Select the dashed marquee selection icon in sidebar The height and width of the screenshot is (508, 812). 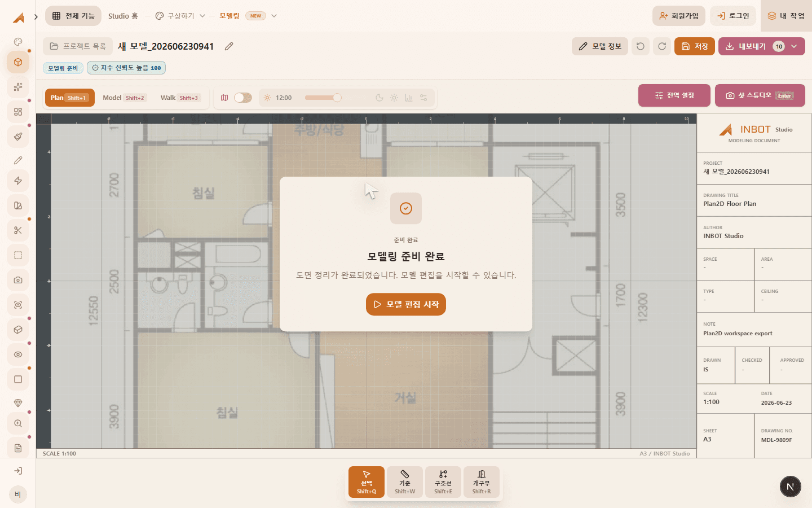(18, 255)
